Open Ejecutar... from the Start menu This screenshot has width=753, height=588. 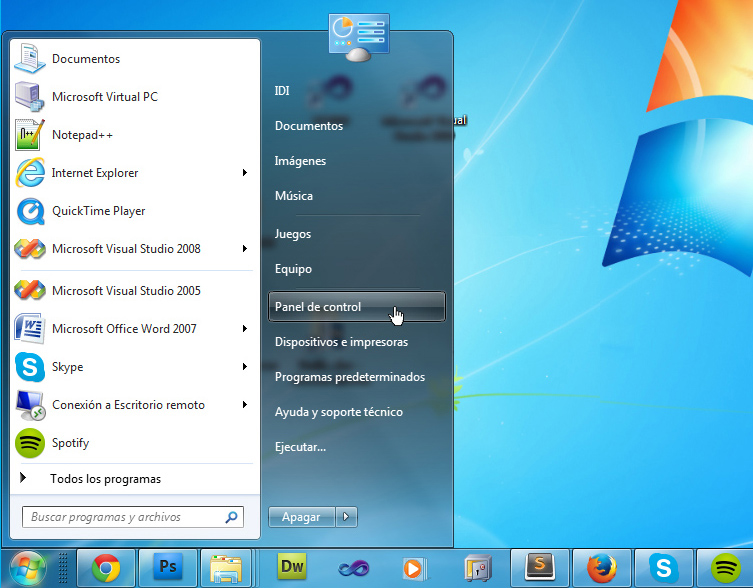[x=300, y=447]
